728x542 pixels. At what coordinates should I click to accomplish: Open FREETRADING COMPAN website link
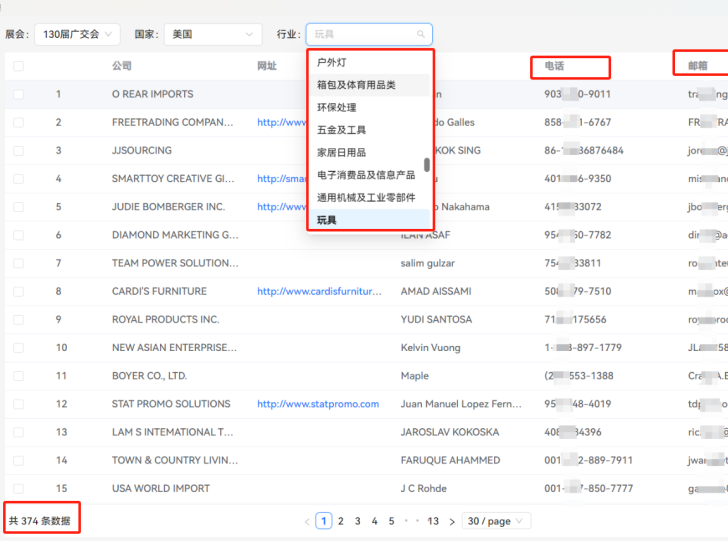282,123
